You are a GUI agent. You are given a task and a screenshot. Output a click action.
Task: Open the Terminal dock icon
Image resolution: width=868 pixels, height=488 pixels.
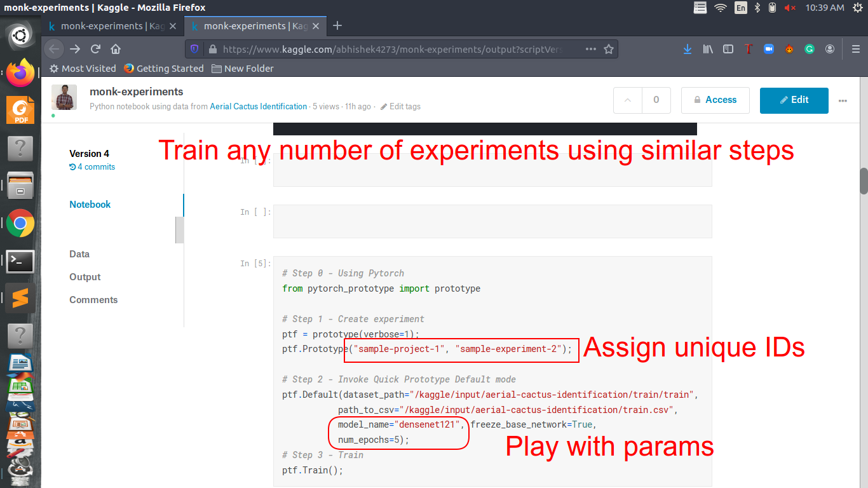point(20,261)
